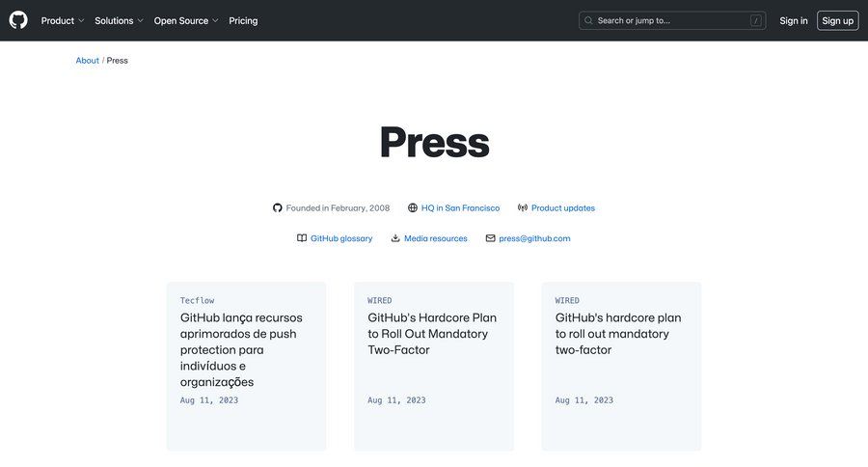Click the Press breadcrumb text
Screen dimensions: 868x467
(x=117, y=61)
